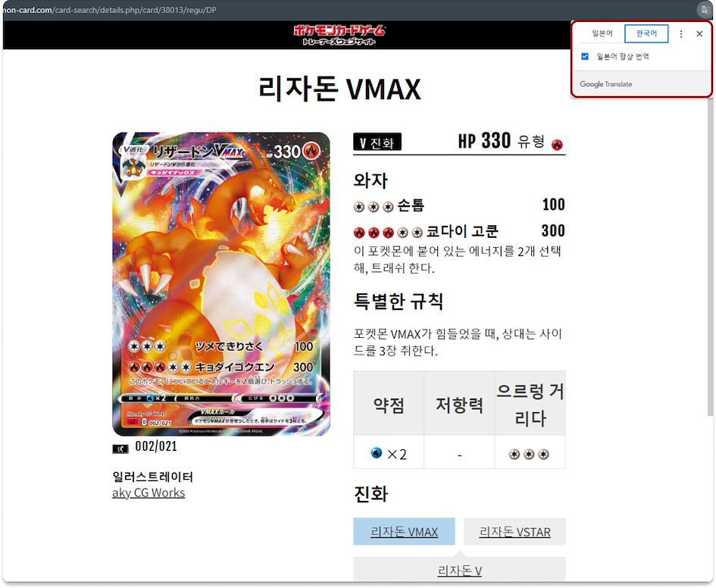Open the translate popup three-dot options menu
The width and height of the screenshot is (716, 588).
(x=681, y=34)
